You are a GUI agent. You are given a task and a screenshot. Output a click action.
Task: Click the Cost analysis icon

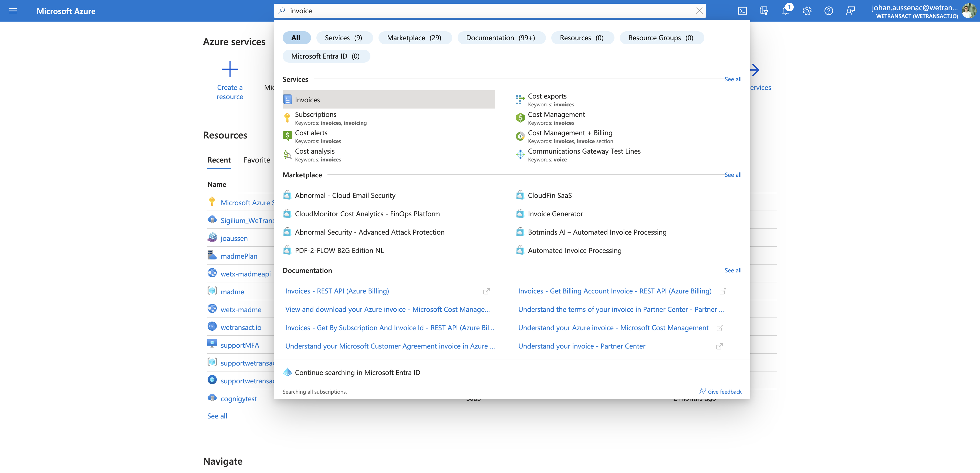(x=287, y=154)
